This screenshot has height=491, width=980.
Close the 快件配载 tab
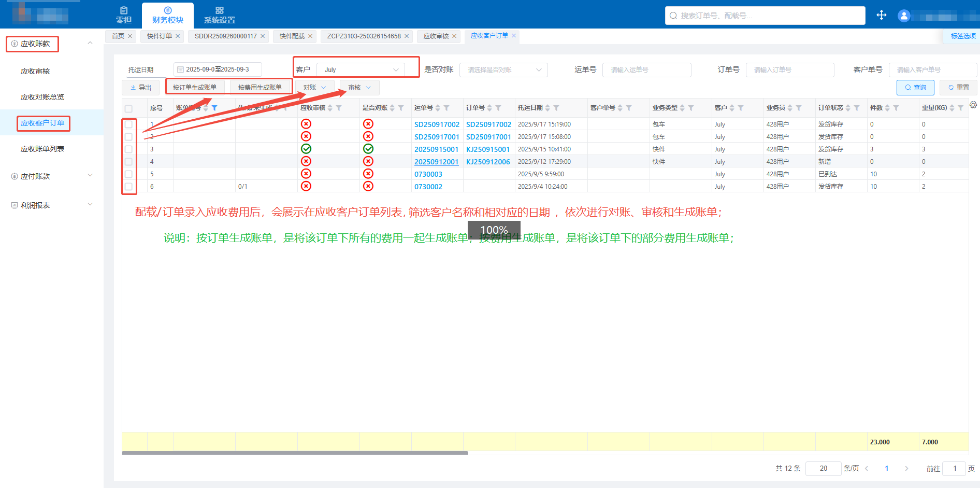click(310, 36)
